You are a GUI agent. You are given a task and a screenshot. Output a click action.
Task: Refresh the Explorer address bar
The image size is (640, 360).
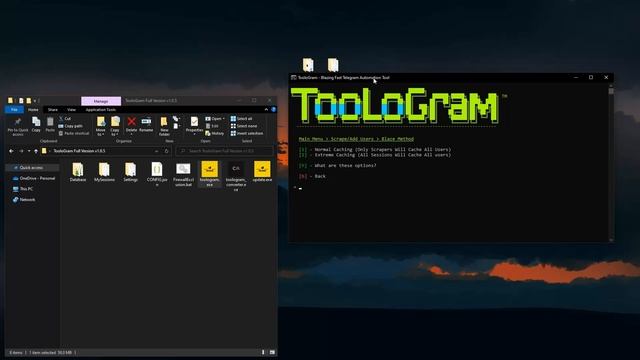tap(167, 151)
